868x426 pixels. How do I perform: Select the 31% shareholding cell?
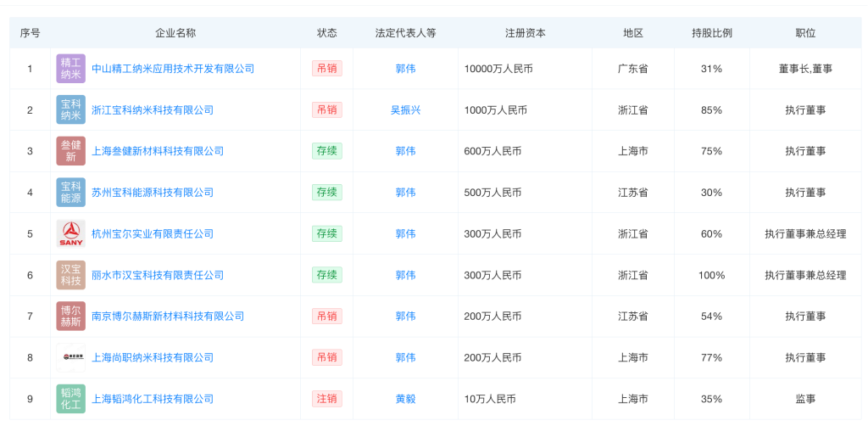(x=712, y=69)
